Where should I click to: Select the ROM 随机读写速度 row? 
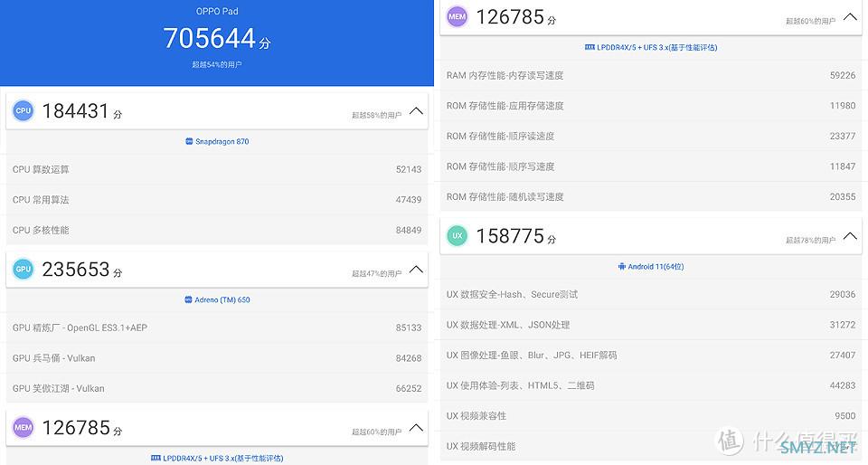click(651, 197)
